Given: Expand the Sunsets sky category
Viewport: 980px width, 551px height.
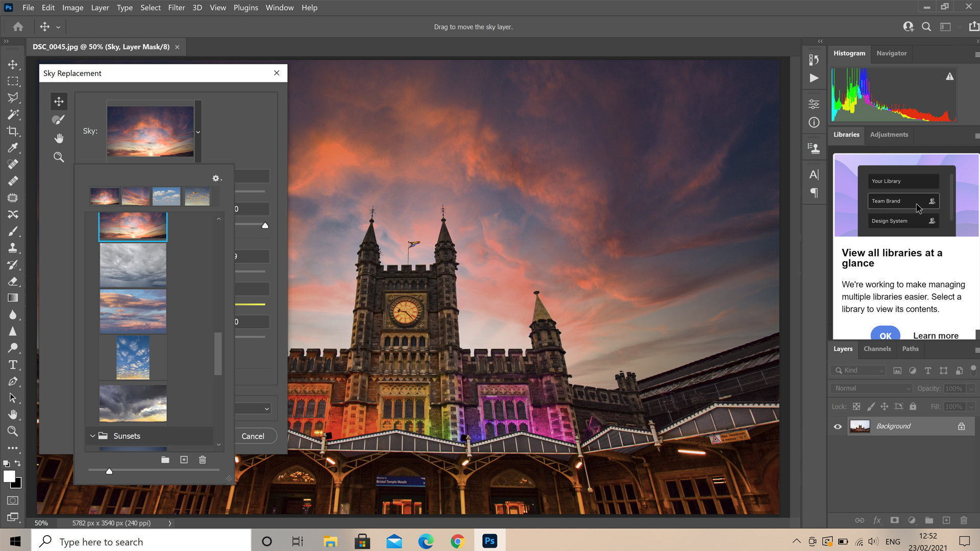Looking at the screenshot, I should [x=93, y=436].
